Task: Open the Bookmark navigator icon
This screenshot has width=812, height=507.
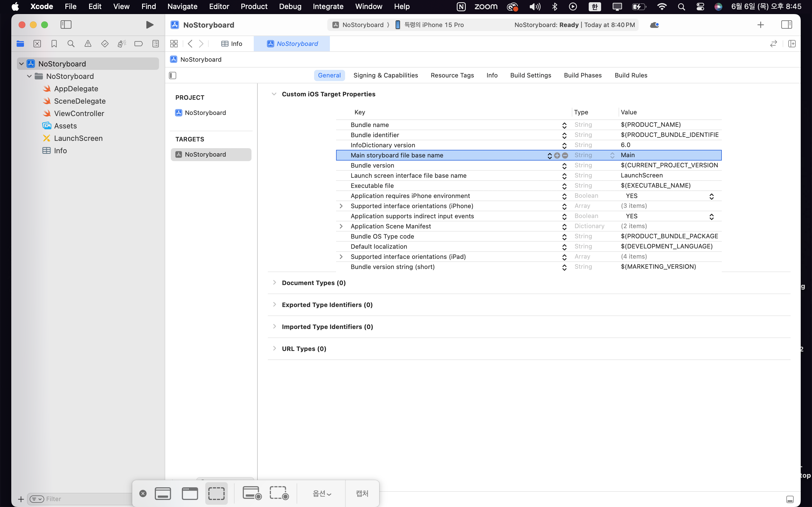Action: (54, 44)
